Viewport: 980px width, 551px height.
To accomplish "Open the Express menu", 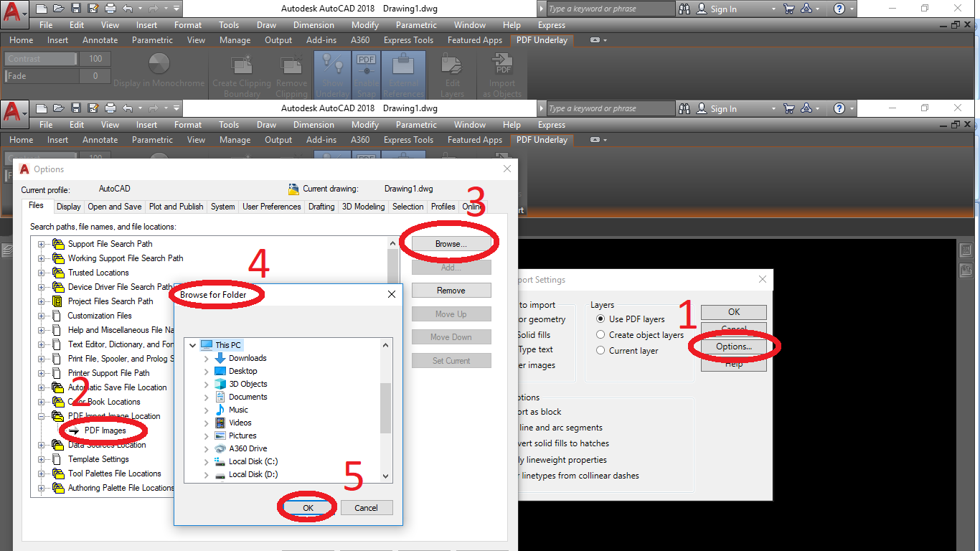I will (551, 24).
